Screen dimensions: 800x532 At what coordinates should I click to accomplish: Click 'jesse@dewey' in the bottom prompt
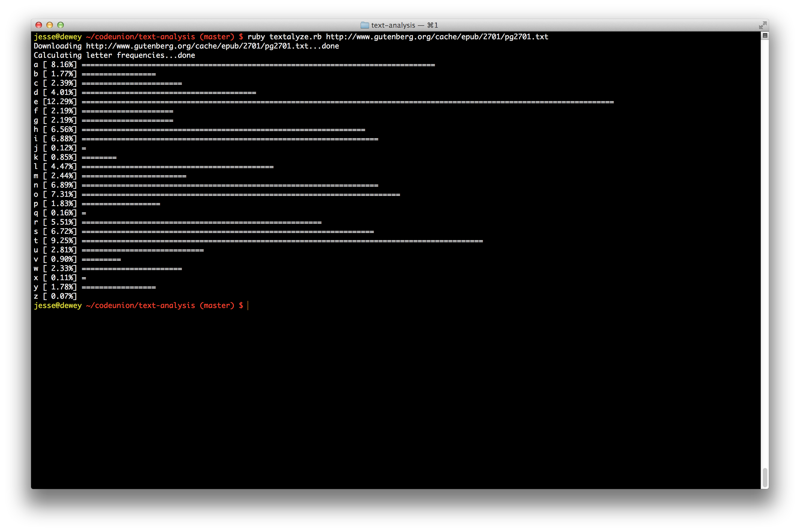[58, 305]
